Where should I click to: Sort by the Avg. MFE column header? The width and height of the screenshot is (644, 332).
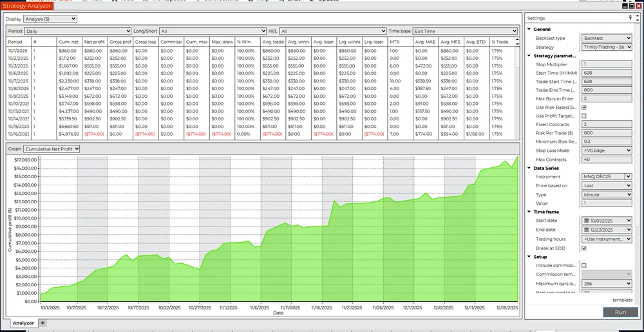451,42
